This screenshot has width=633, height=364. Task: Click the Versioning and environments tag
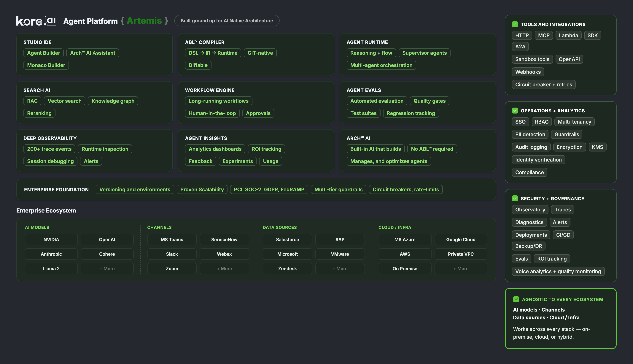135,189
